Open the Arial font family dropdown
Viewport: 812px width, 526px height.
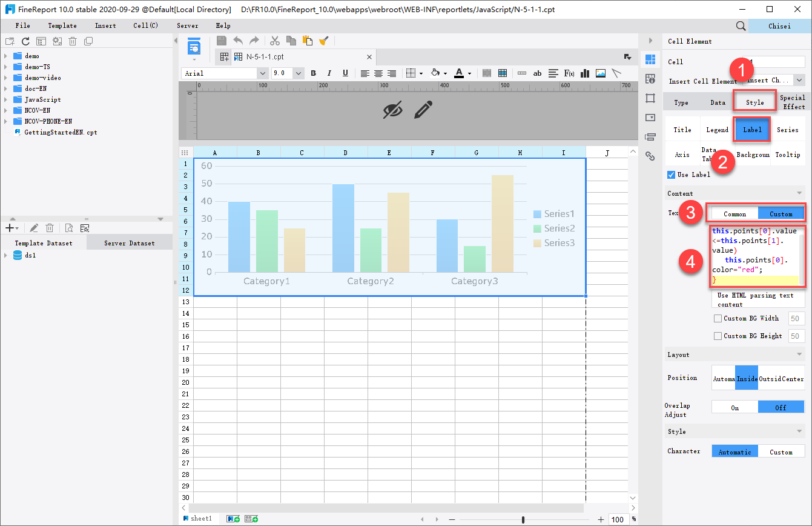pyautogui.click(x=262, y=73)
